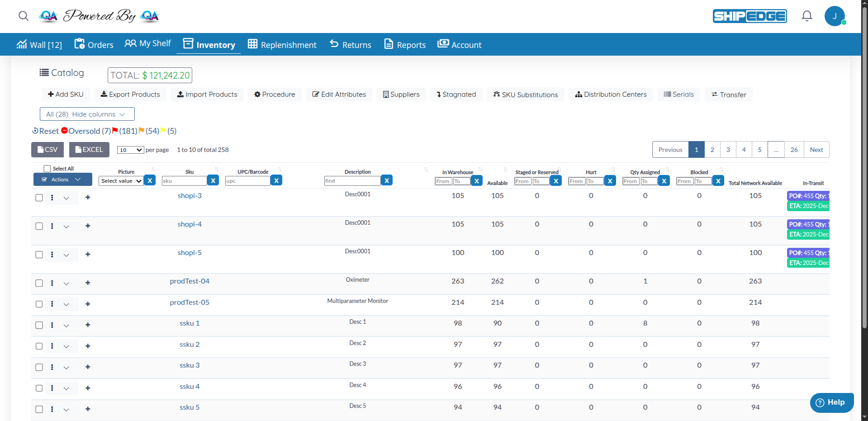Switch to the Replenishment tab
The width and height of the screenshot is (868, 421).
[x=282, y=44]
